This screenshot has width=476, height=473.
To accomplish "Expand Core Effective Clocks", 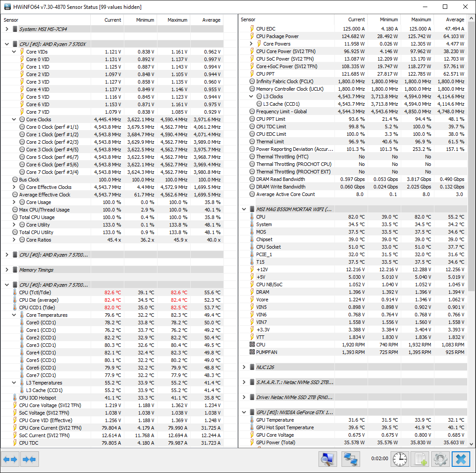I will (x=14, y=187).
